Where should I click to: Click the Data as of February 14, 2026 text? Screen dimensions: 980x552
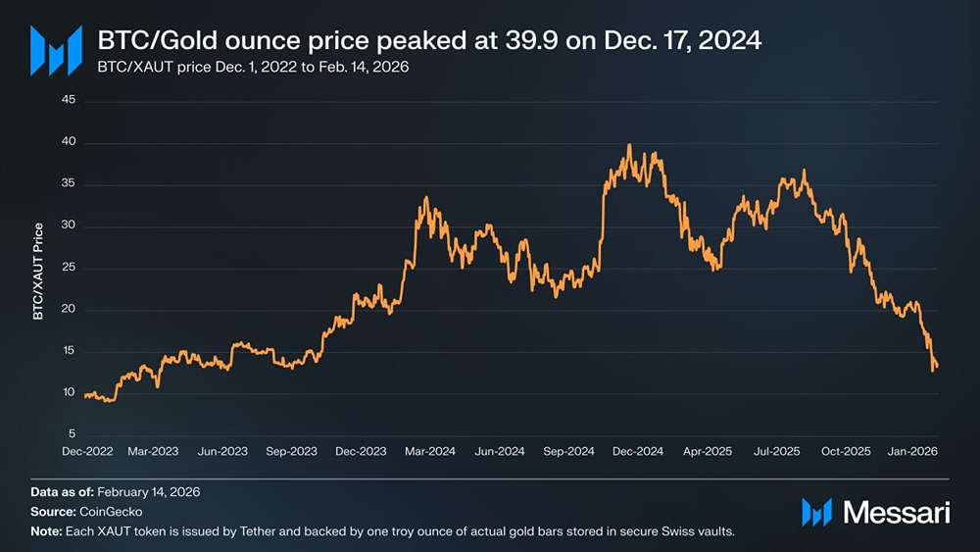click(117, 492)
